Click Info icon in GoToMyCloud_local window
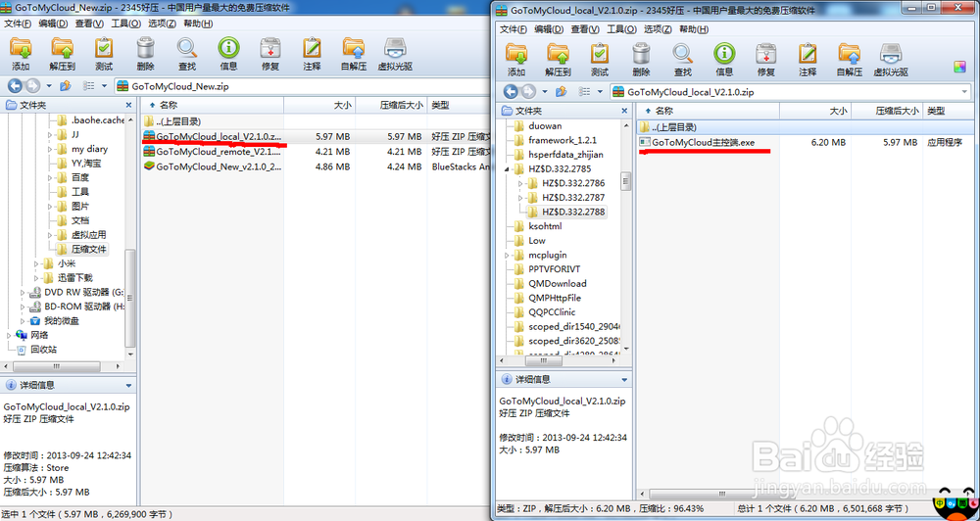Screen dimensions: 980x521 coord(724,54)
